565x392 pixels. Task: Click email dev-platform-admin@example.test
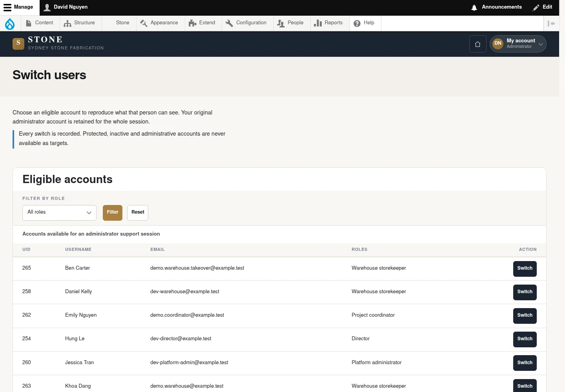click(x=189, y=363)
